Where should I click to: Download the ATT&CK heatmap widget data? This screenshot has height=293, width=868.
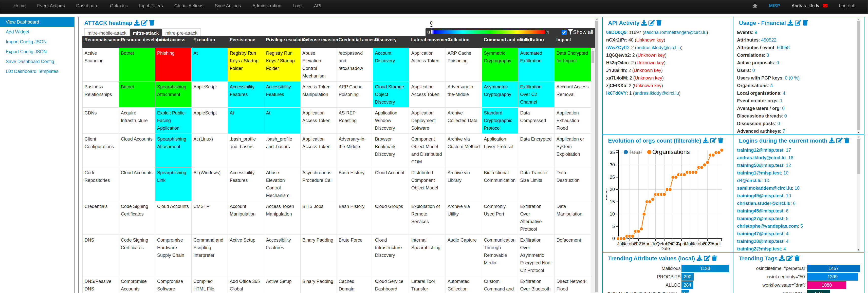pos(137,23)
